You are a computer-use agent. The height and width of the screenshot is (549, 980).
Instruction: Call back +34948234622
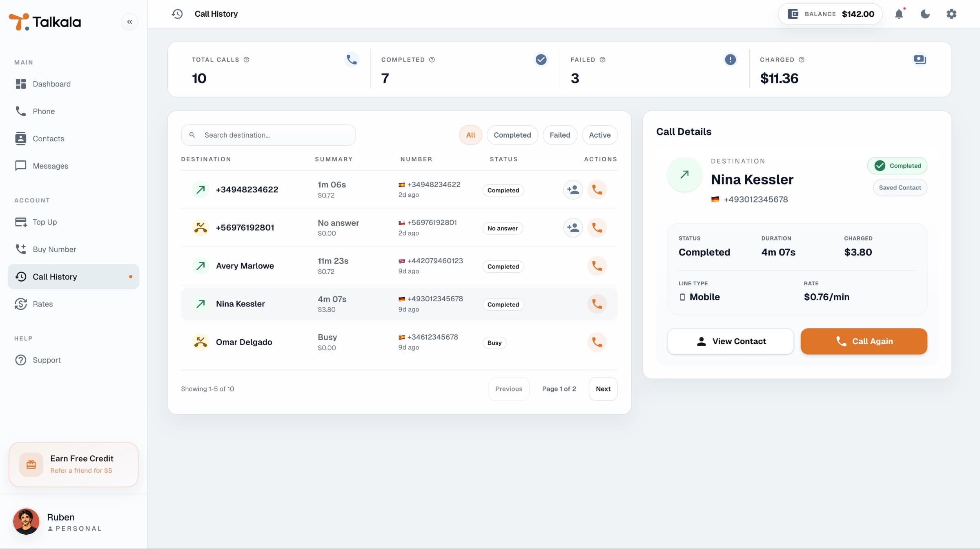[597, 190]
